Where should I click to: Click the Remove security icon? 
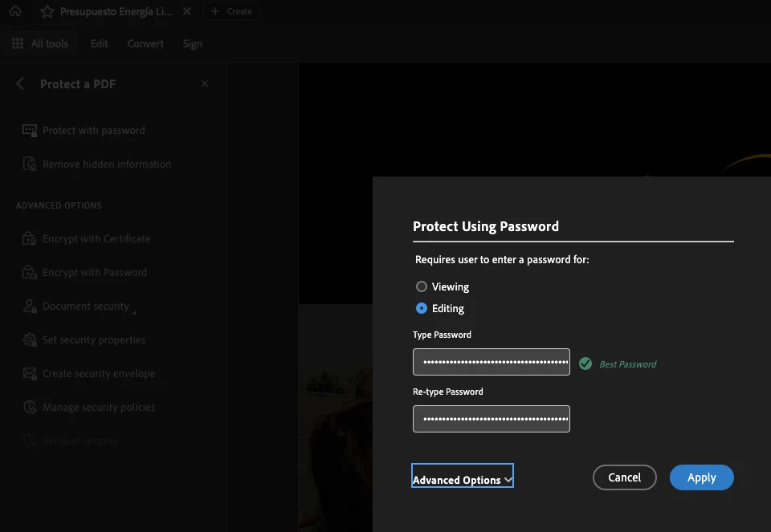pyautogui.click(x=30, y=441)
